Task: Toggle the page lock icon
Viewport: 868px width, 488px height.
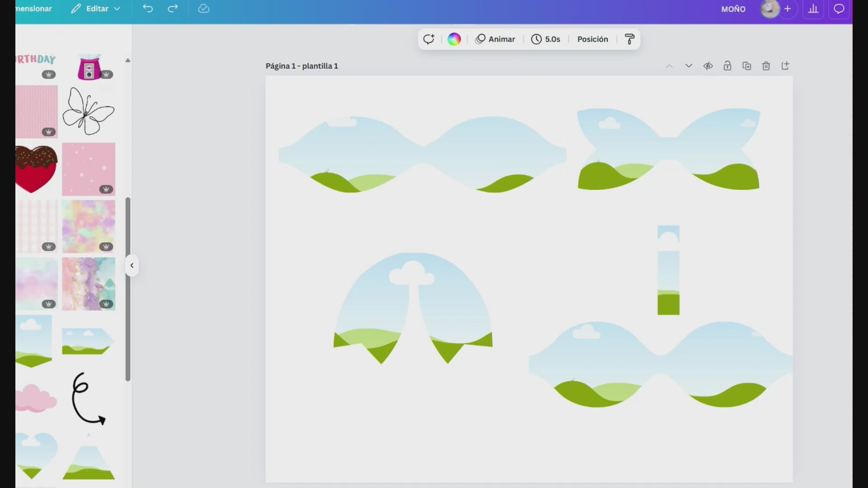Action: tap(727, 66)
